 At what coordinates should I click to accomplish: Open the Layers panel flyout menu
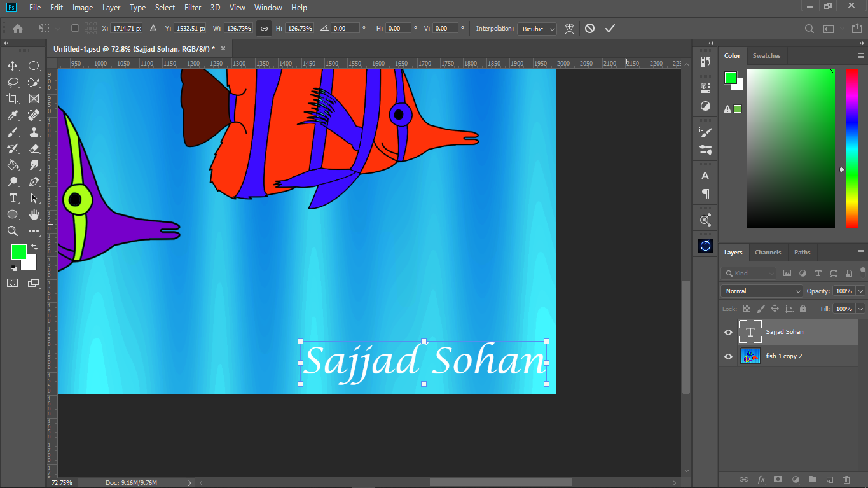(860, 253)
